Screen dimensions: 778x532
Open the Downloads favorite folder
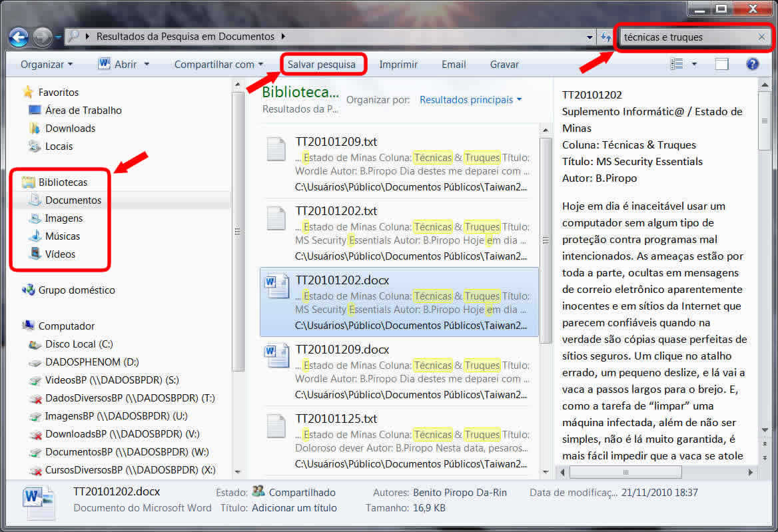70,129
